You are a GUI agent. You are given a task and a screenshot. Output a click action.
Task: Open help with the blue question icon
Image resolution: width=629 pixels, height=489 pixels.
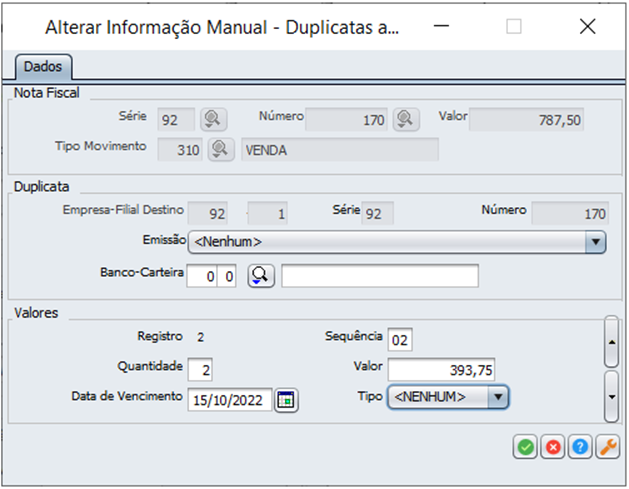579,448
